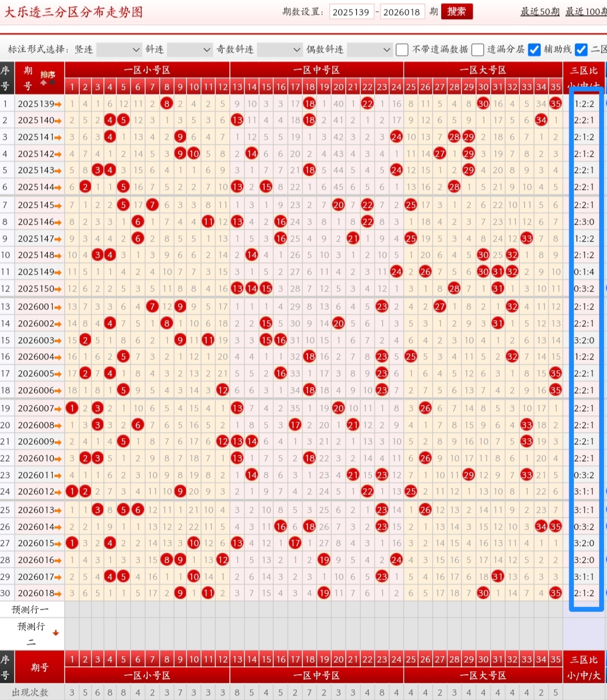Click red ball 27 in row 2025142
Screen dimensions: 607x700
point(440,153)
